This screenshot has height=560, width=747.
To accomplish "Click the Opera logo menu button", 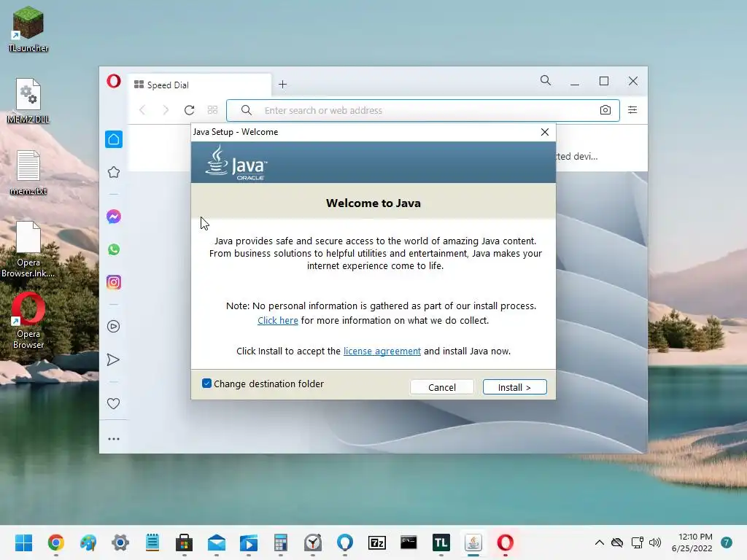I will 113,82.
